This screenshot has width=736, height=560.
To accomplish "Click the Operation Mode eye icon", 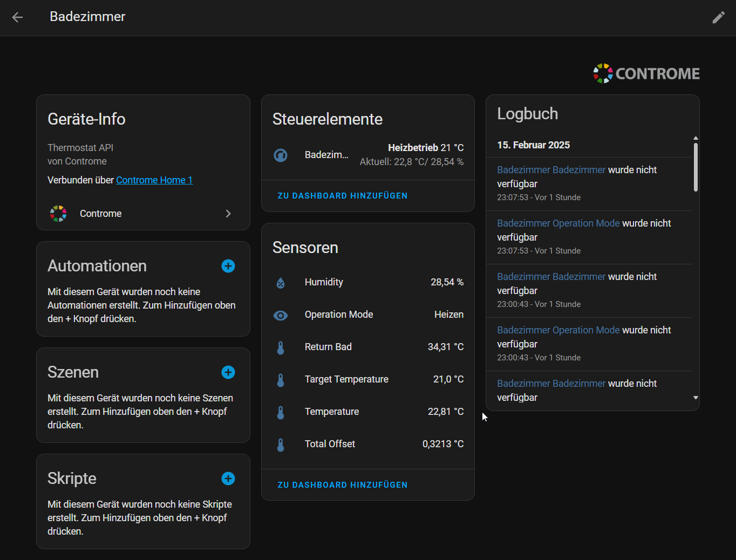I will coord(281,315).
